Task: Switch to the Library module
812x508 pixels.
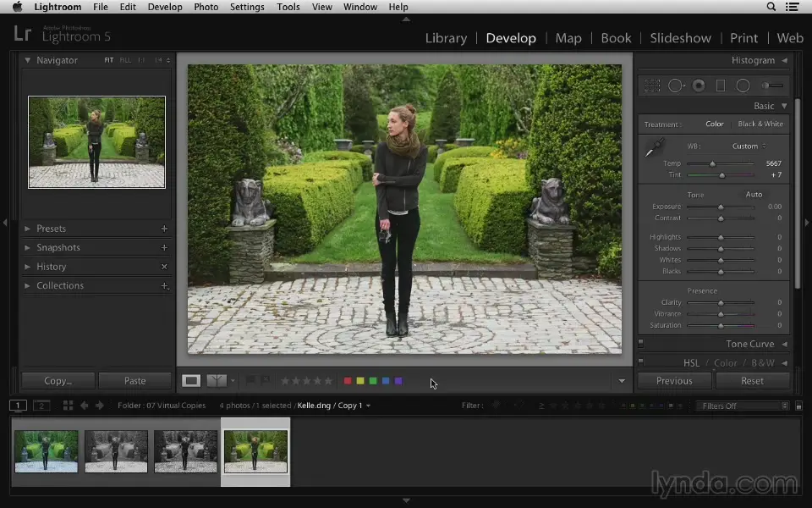Action: point(446,38)
